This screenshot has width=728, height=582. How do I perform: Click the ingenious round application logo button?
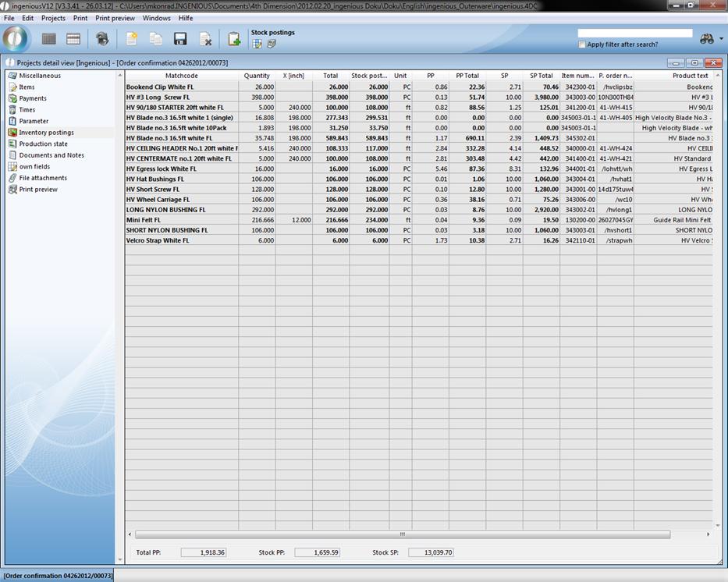16,38
